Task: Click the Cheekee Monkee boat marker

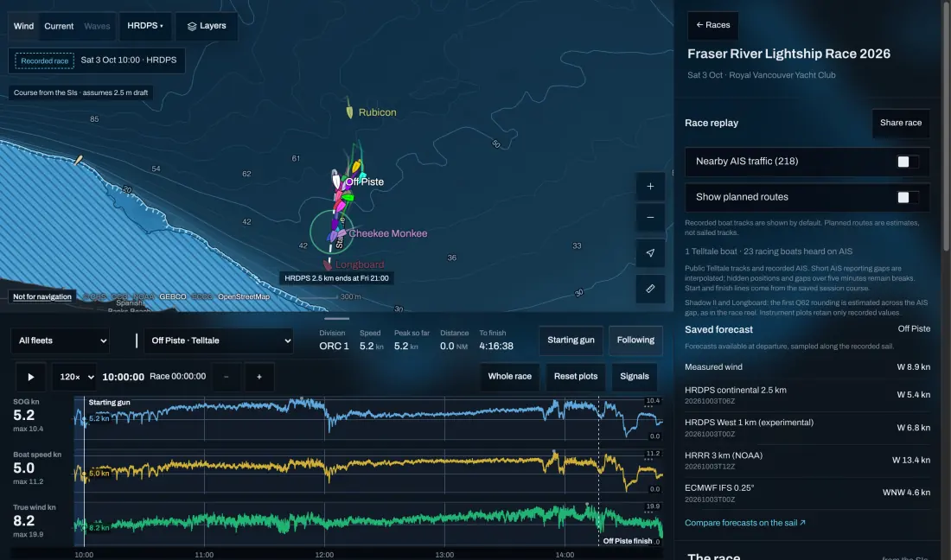Action: pyautogui.click(x=341, y=234)
